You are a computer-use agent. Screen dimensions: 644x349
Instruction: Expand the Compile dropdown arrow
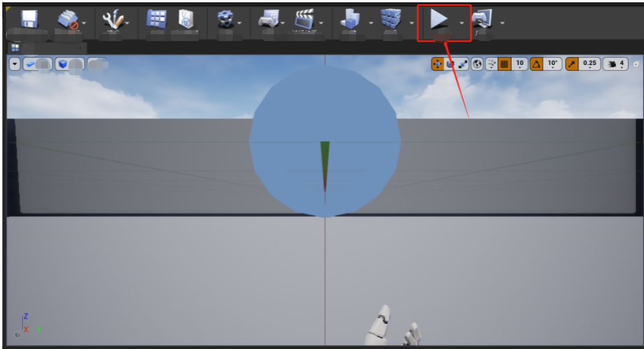[x=411, y=23]
